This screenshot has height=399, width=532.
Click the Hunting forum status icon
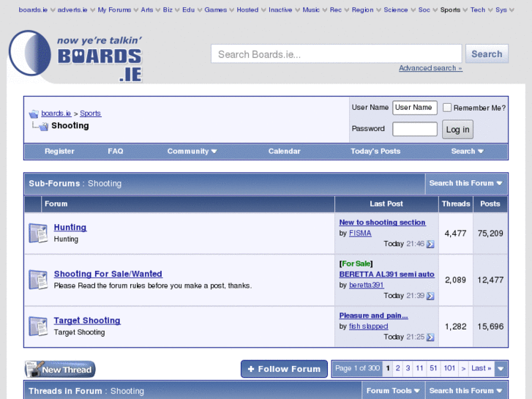pos(38,233)
